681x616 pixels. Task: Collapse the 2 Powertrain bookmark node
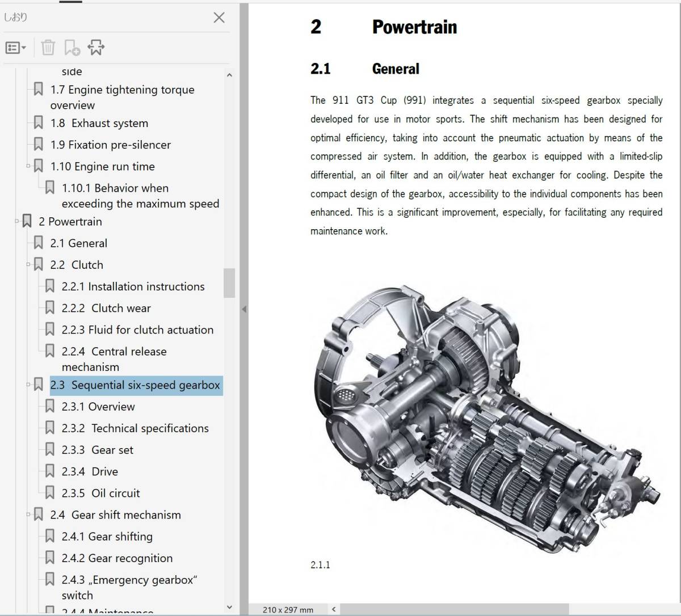[17, 221]
